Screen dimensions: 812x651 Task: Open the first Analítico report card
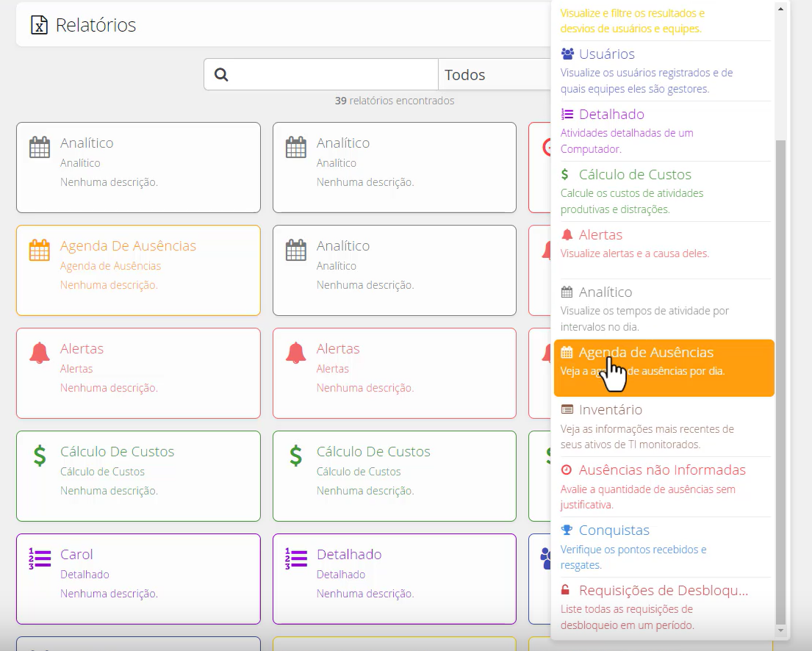pyautogui.click(x=138, y=168)
